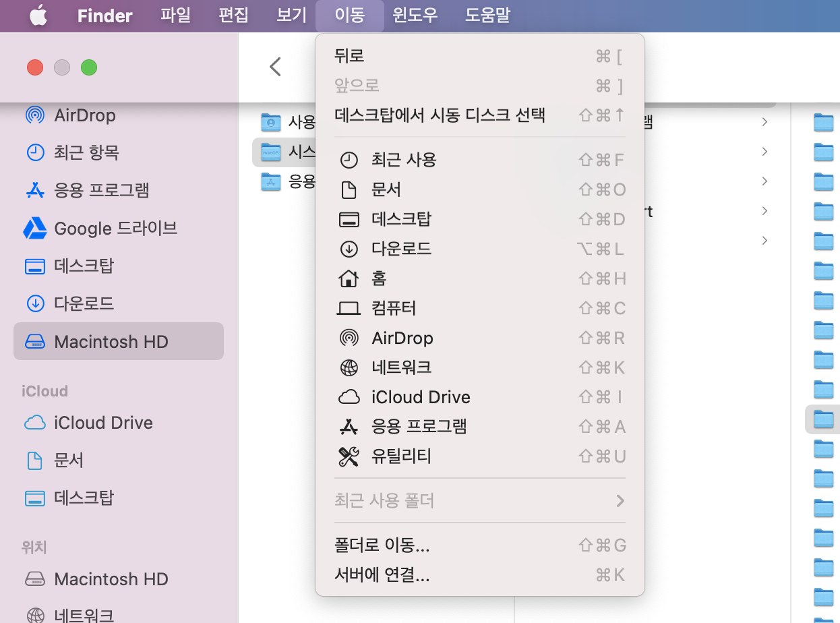Screen dimensions: 840x623
Task: Choose 폴더로 이동... menu item
Action: pyautogui.click(x=480, y=545)
